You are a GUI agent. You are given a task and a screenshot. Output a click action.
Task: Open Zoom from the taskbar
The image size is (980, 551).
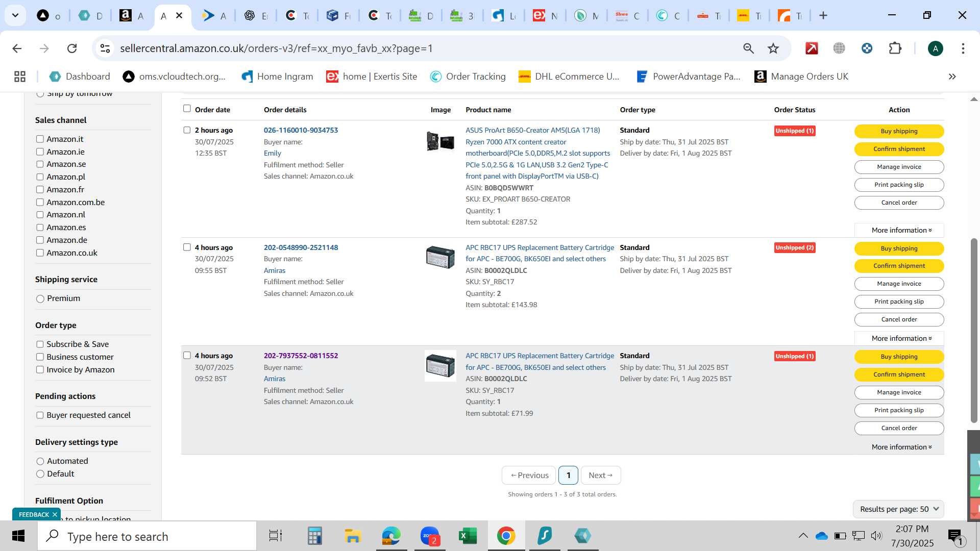coord(430,536)
